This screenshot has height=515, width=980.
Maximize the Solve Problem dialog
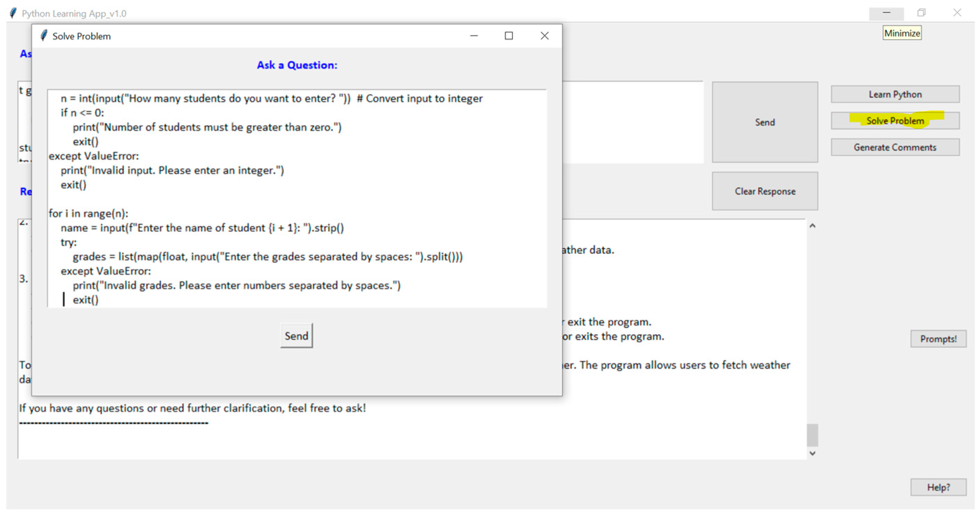(509, 36)
